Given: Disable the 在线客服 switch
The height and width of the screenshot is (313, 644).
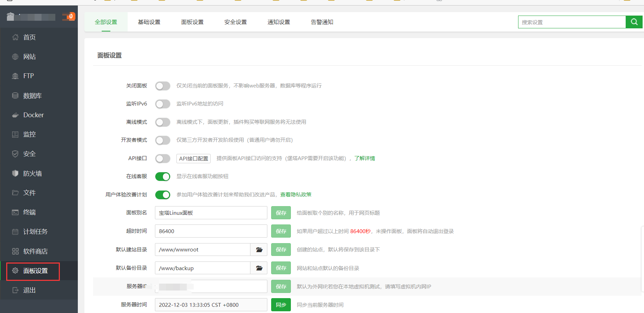Looking at the screenshot, I should (163, 176).
